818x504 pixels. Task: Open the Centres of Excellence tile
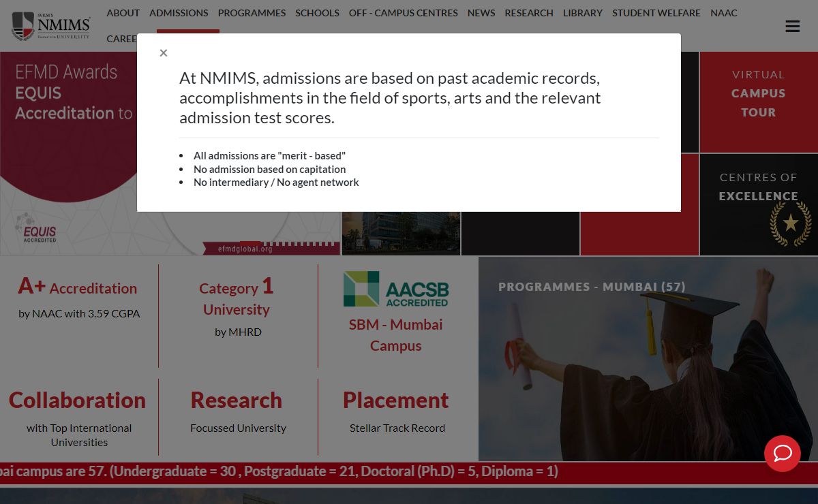(759, 204)
